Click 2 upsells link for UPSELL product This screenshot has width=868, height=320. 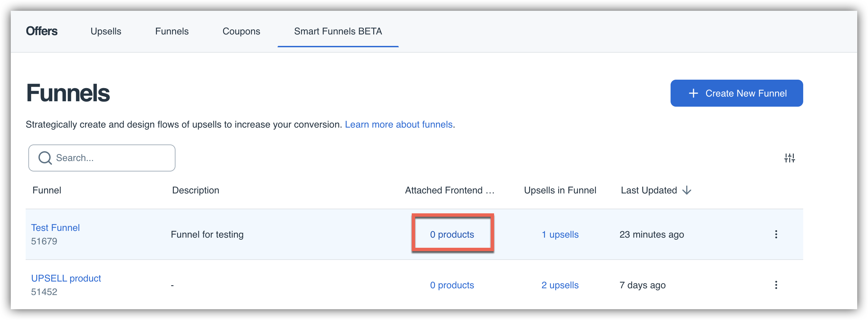coord(560,285)
